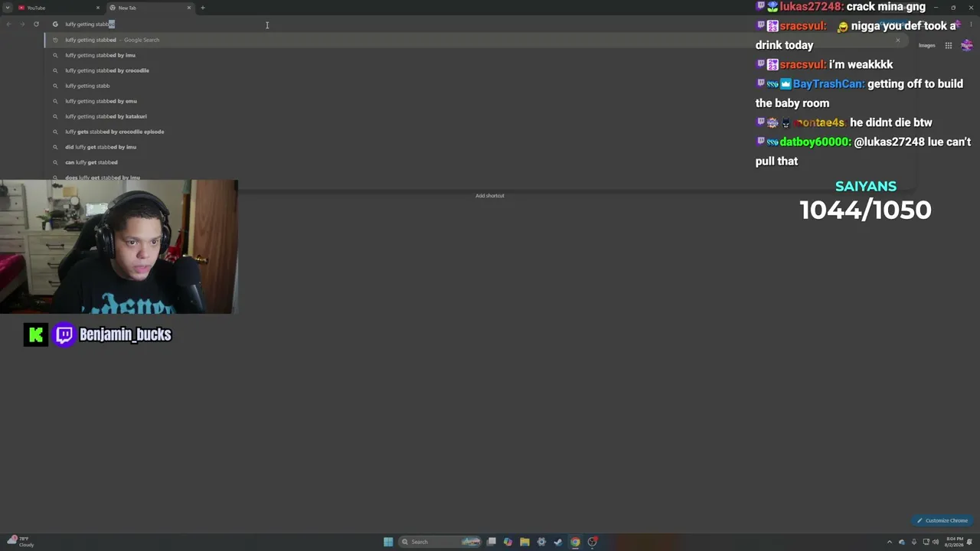Click the browser forward arrow
The image size is (980, 551).
point(22,24)
